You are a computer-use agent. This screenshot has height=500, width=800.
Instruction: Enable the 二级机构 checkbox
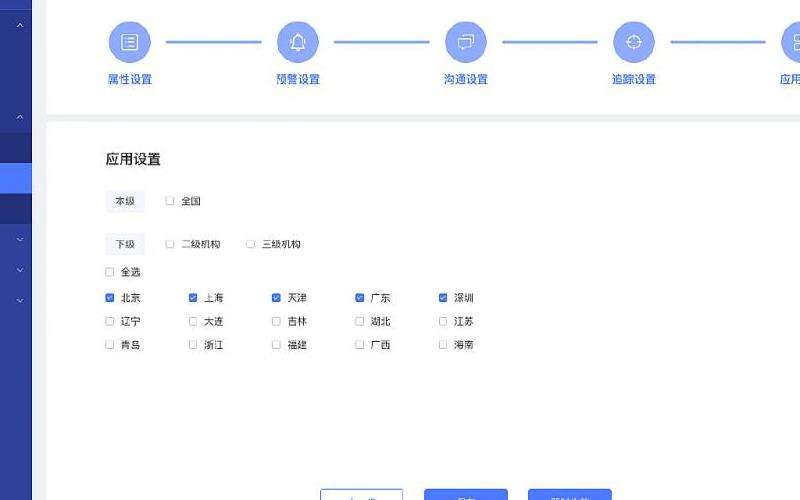pos(170,244)
